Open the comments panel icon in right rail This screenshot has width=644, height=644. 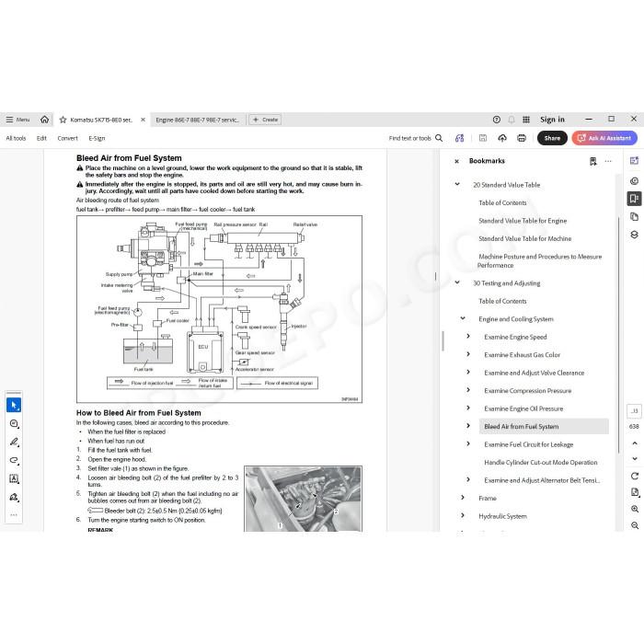coord(634,181)
